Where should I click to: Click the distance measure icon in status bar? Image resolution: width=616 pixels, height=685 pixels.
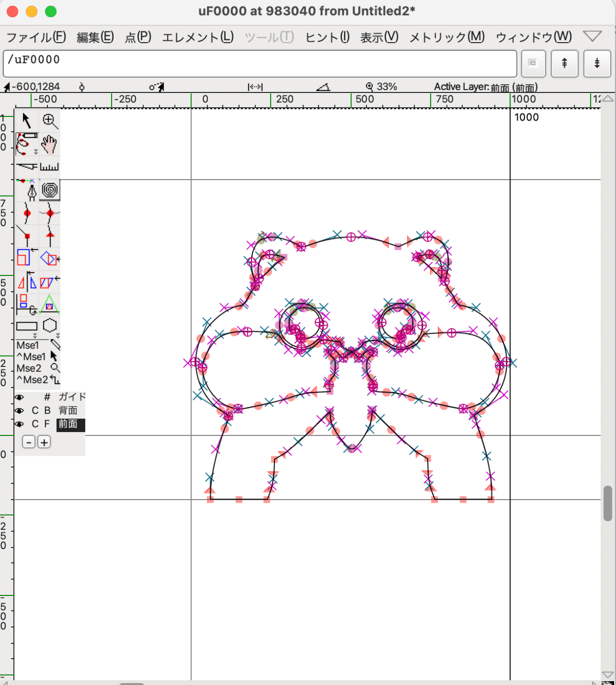255,87
